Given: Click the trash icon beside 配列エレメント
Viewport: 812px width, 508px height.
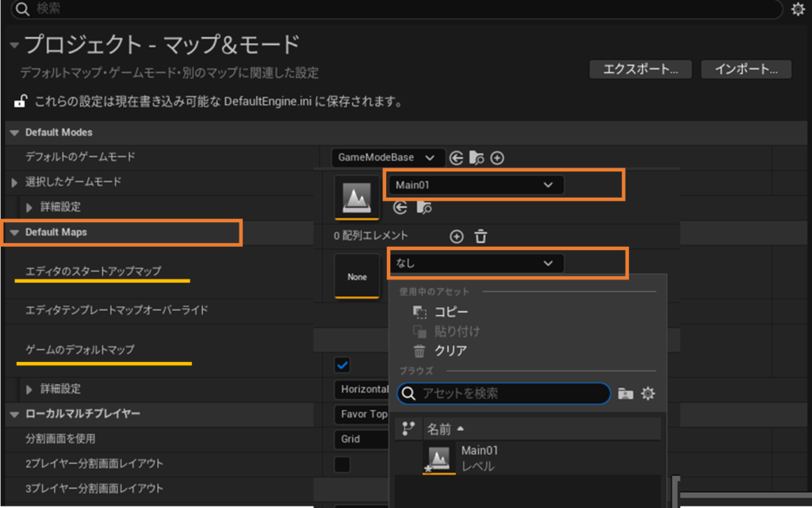Looking at the screenshot, I should click(x=481, y=236).
